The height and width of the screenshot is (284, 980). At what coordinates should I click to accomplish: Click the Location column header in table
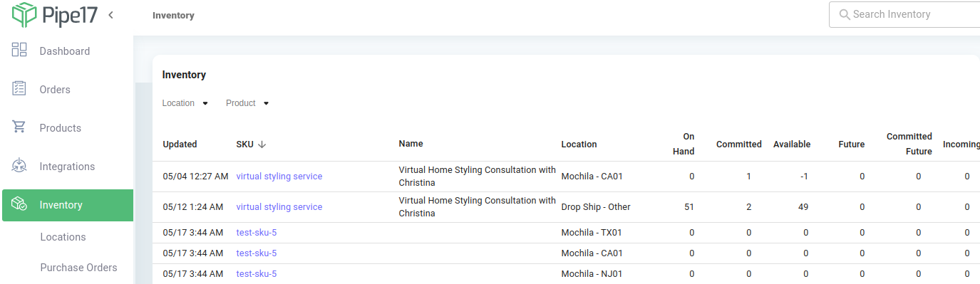579,144
